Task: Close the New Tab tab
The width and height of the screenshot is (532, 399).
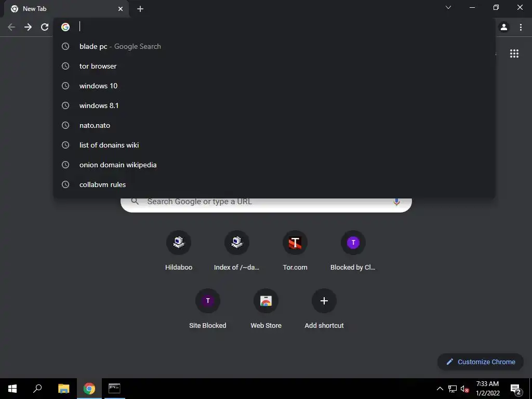Action: [121, 9]
